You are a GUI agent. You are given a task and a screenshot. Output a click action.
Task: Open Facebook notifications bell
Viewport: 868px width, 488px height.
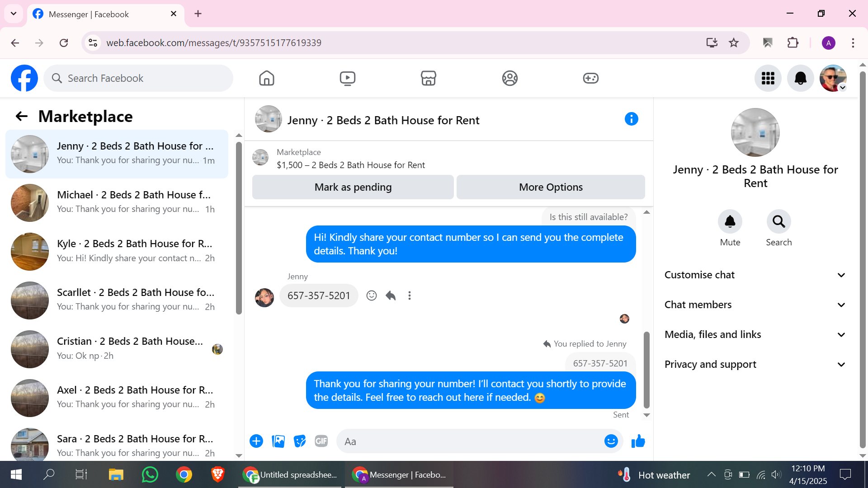pyautogui.click(x=800, y=78)
